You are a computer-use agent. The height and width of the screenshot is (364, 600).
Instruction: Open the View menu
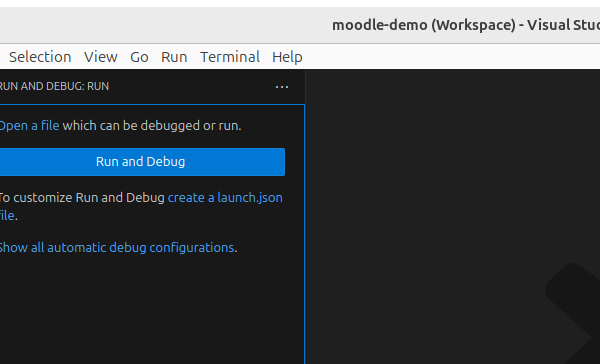click(101, 57)
